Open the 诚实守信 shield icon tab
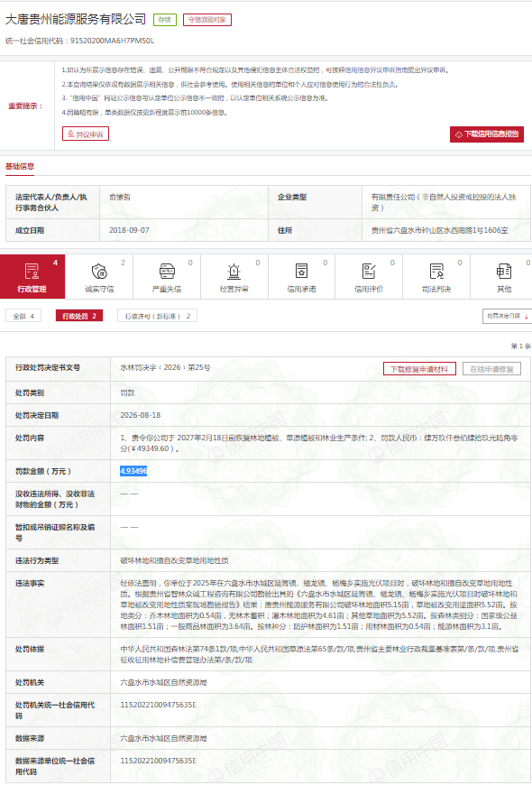This screenshot has height=785, width=532. [x=99, y=272]
